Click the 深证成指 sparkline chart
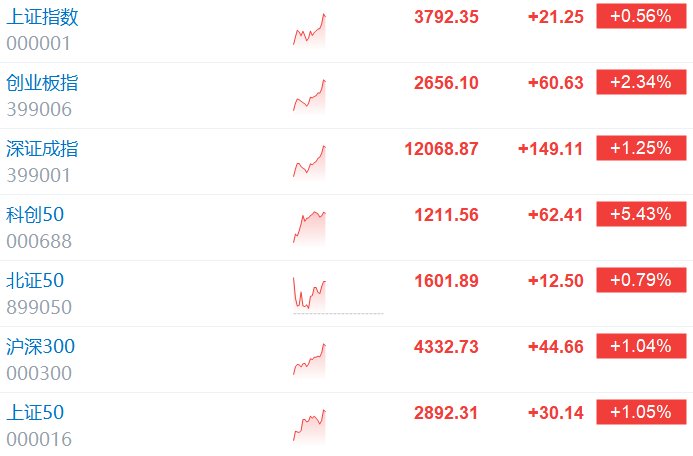 click(x=309, y=162)
